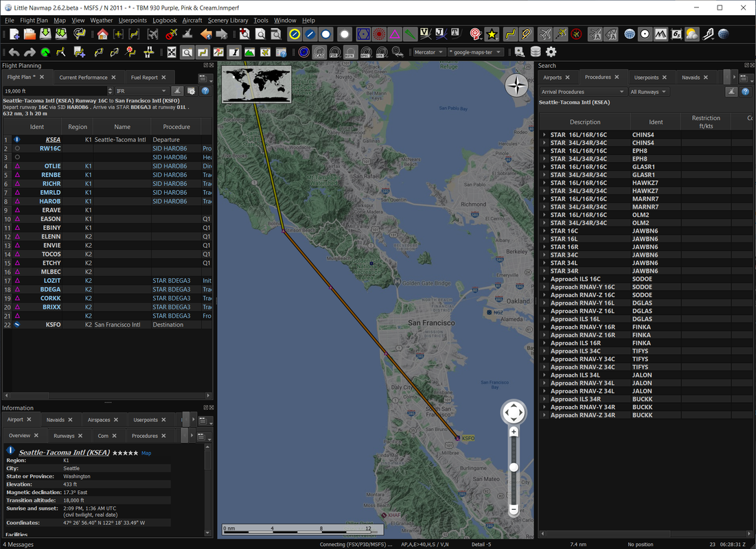Click the Map link beside KSEA
This screenshot has width=756, height=549.
click(x=146, y=453)
